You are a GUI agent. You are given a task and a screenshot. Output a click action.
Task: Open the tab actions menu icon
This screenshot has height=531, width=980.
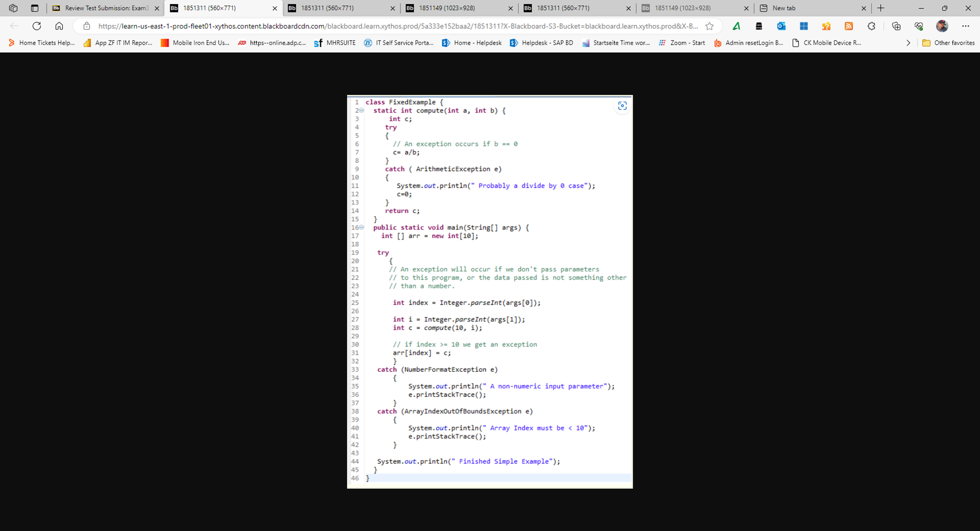(35, 8)
